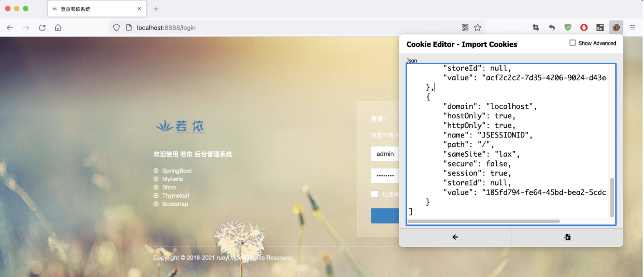
Task: Open a new browser tab
Action: click(x=156, y=9)
